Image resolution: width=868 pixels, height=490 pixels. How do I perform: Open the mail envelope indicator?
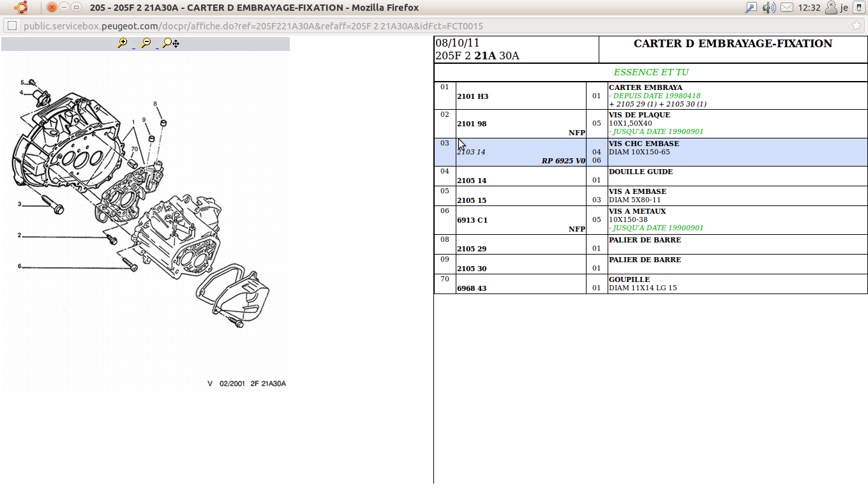point(787,8)
